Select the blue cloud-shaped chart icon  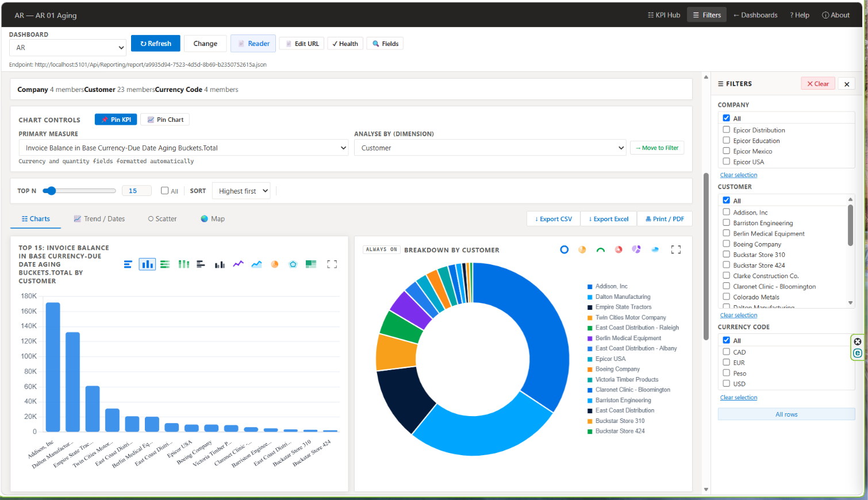pos(655,249)
